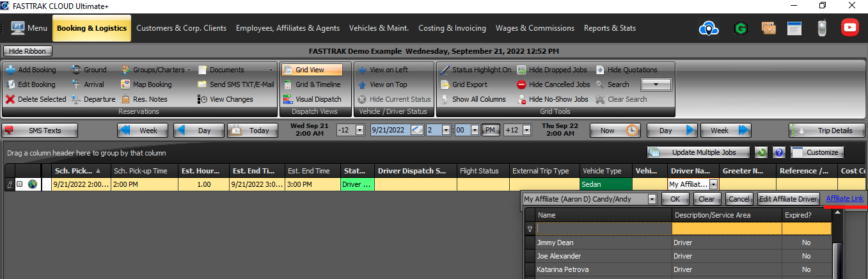Switch to Grid & Timeline view

click(312, 84)
